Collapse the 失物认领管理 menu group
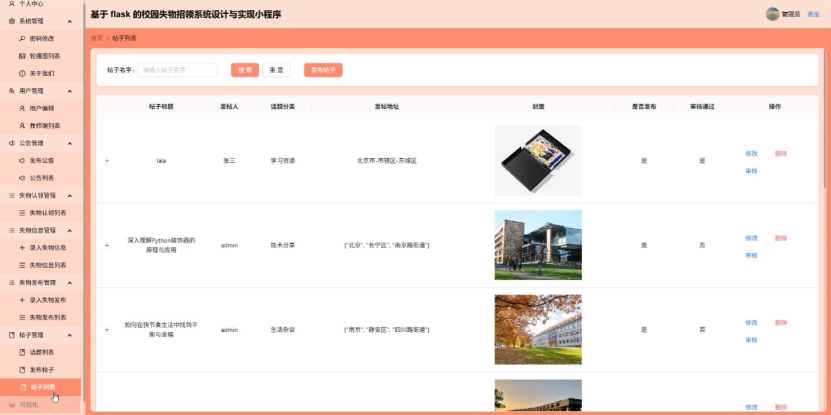831x415 pixels. click(69, 196)
